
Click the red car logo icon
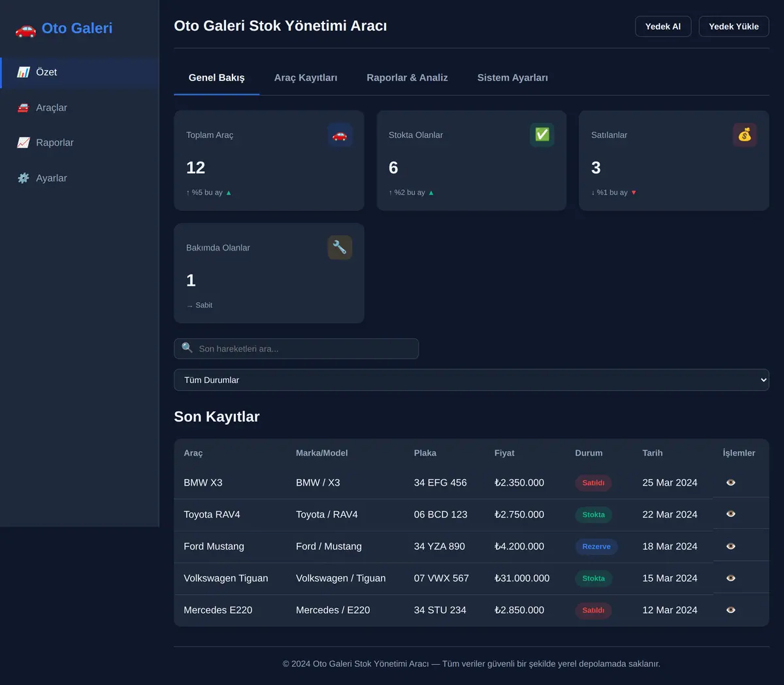coord(25,29)
